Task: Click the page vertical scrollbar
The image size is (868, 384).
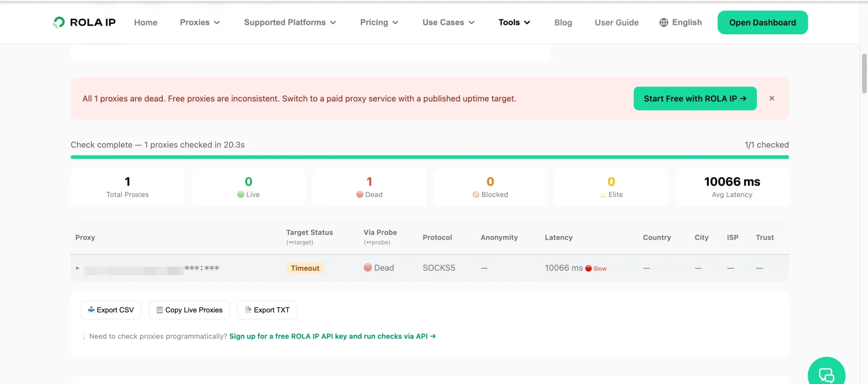Action: 864,73
